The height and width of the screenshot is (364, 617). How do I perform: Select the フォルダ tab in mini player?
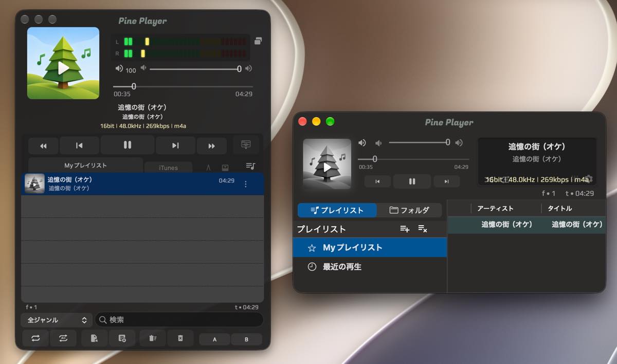409,210
